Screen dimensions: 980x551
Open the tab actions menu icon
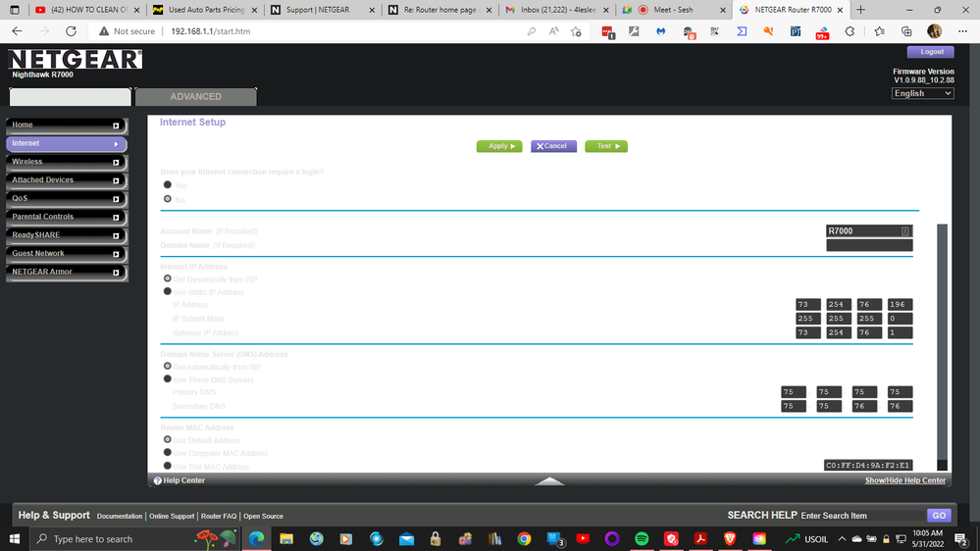pyautogui.click(x=15, y=10)
